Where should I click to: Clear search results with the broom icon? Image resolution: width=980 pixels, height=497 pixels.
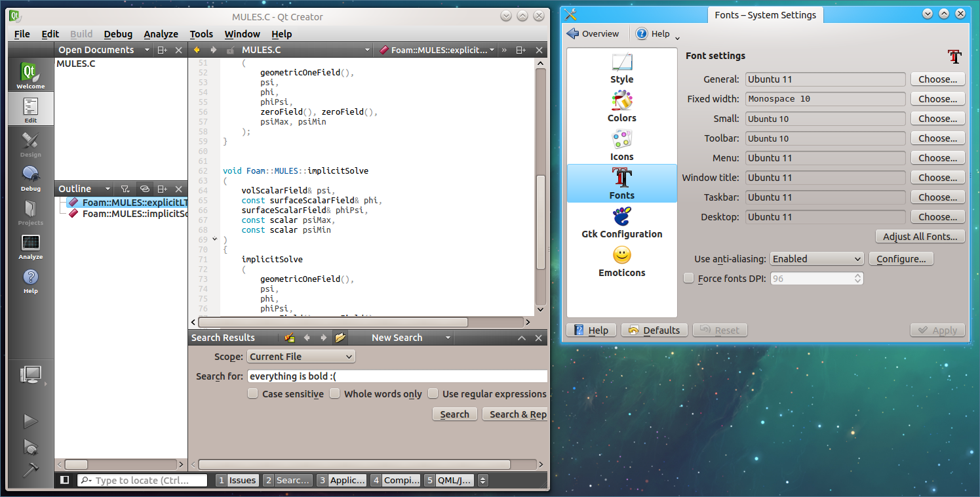click(x=290, y=338)
